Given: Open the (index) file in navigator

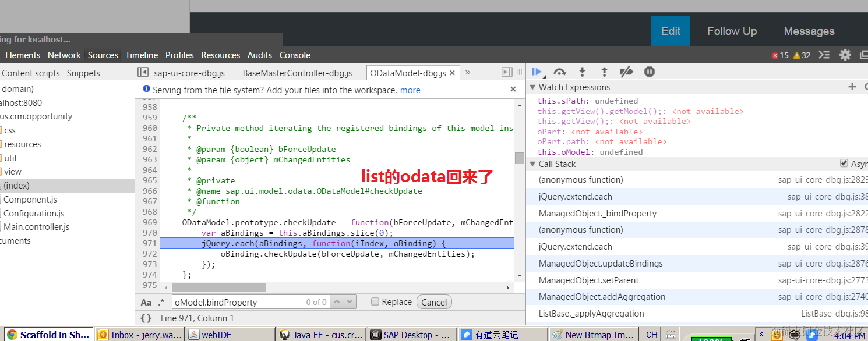Looking at the screenshot, I should click(16, 186).
